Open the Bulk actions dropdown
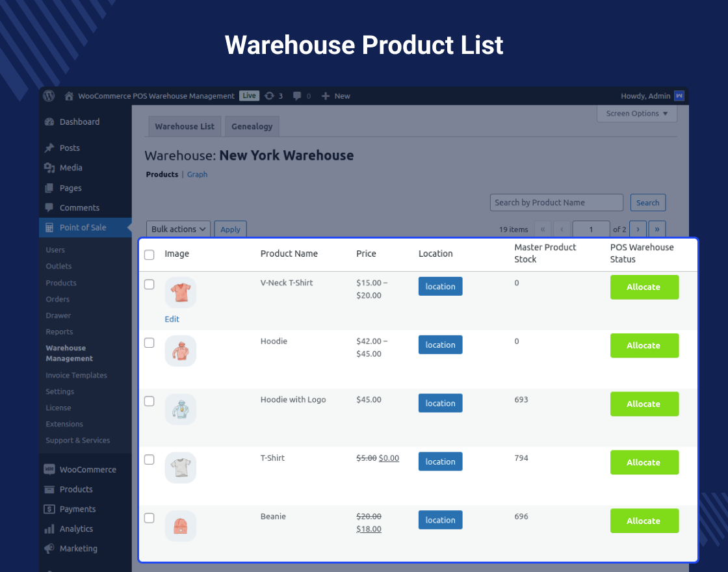This screenshot has height=572, width=728. point(178,229)
